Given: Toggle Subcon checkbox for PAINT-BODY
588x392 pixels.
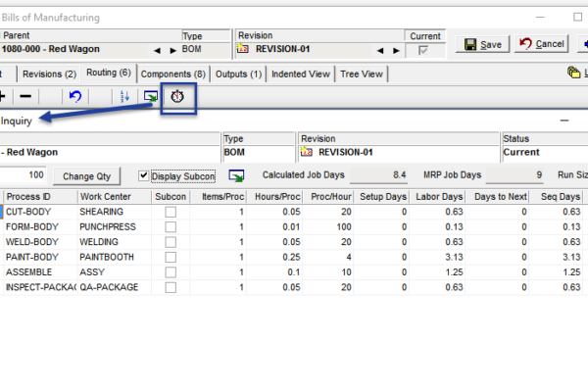Looking at the screenshot, I should 171,257.
